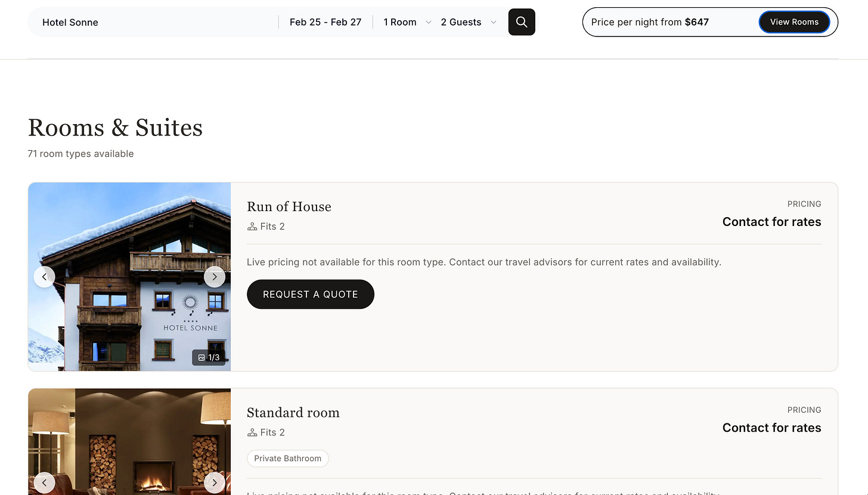Click Request a Quote for Run of House

(x=311, y=294)
